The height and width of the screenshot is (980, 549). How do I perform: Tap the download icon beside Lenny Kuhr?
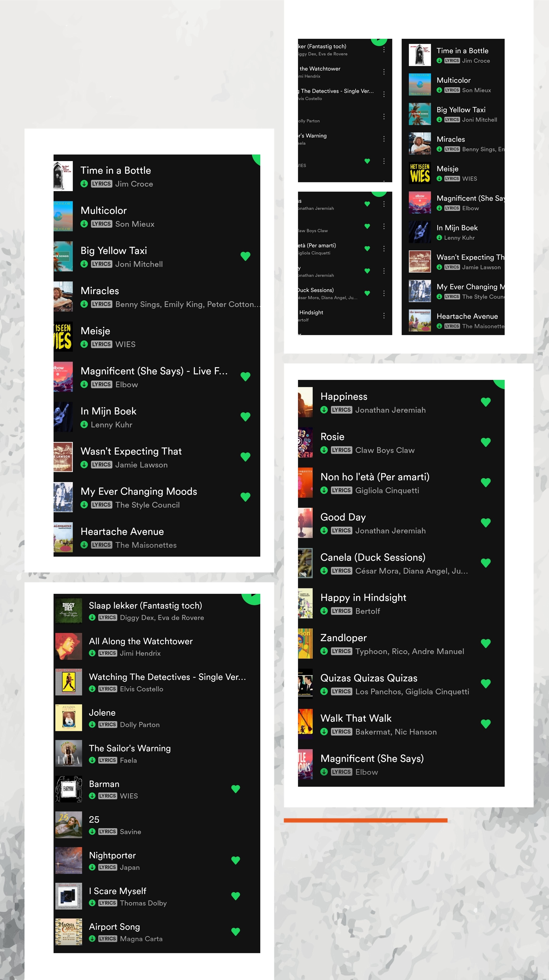point(84,425)
